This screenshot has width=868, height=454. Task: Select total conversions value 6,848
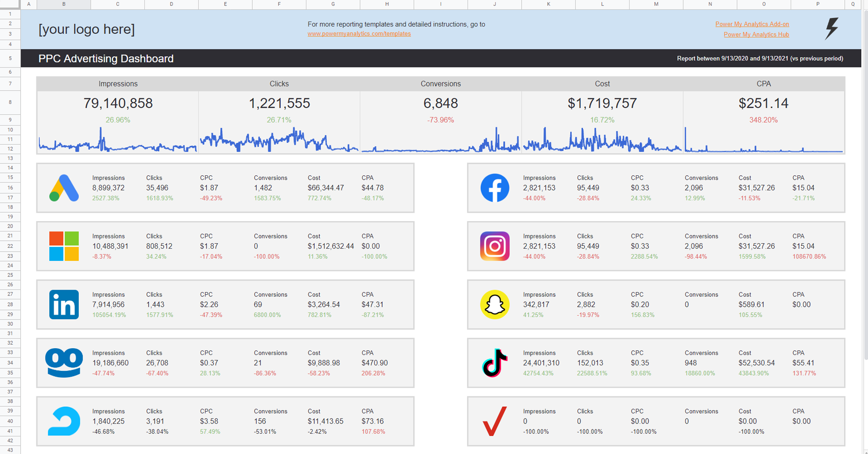(x=440, y=103)
